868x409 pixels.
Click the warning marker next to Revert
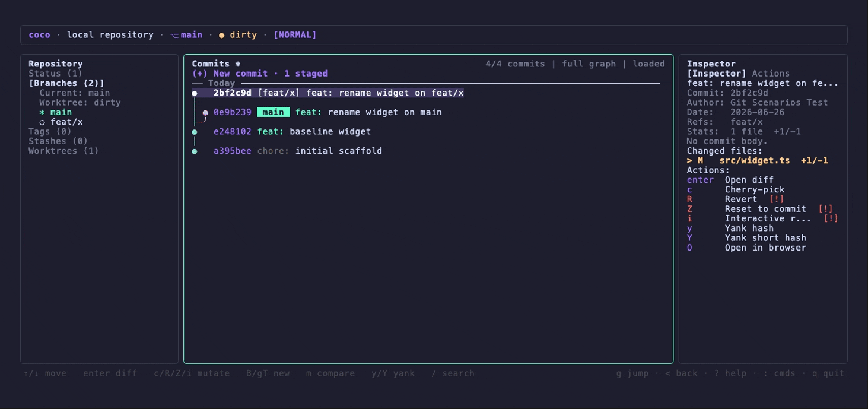pyautogui.click(x=777, y=199)
